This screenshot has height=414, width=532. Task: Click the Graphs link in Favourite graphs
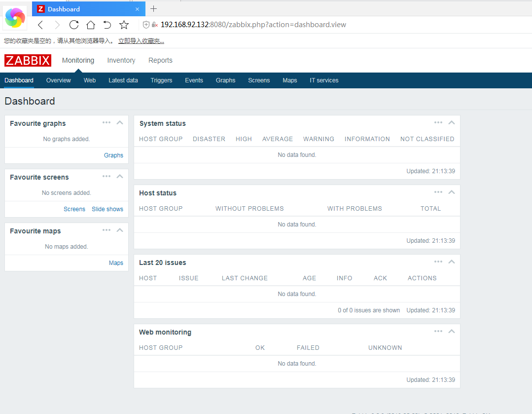[113, 155]
